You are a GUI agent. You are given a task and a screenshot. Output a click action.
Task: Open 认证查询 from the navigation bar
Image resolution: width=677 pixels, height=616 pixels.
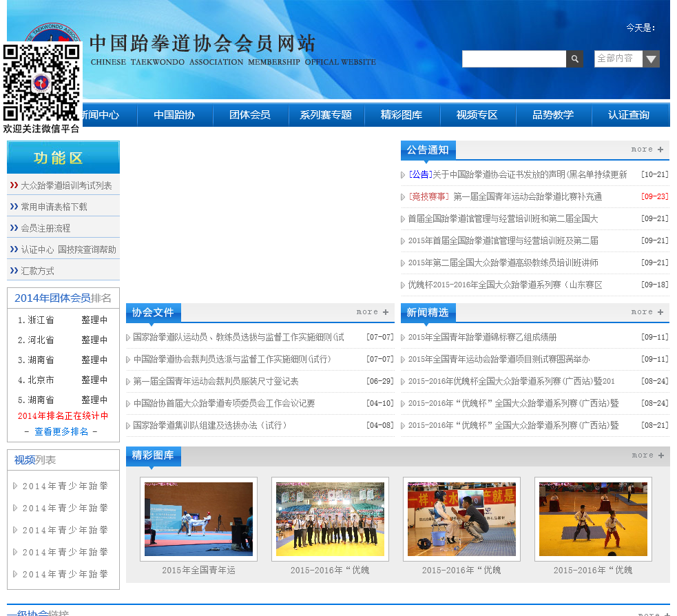[629, 115]
